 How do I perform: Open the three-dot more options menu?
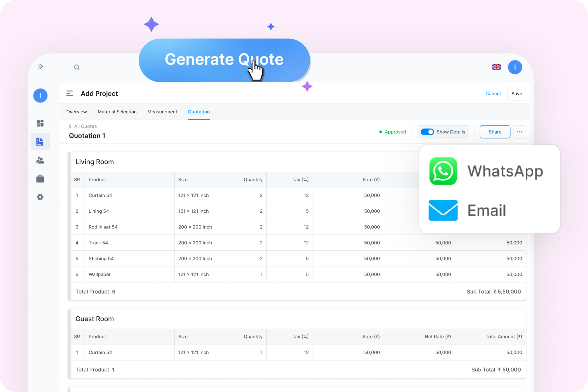519,132
